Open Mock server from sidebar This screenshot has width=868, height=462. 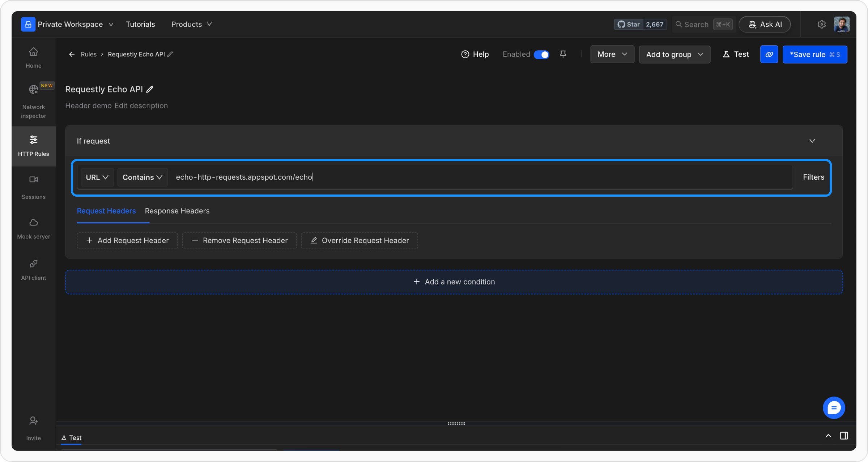(33, 223)
